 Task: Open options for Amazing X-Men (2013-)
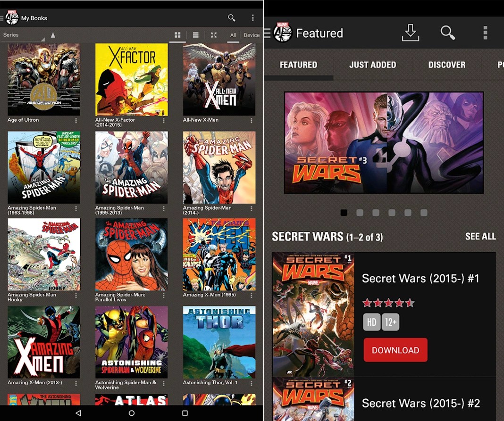click(76, 383)
